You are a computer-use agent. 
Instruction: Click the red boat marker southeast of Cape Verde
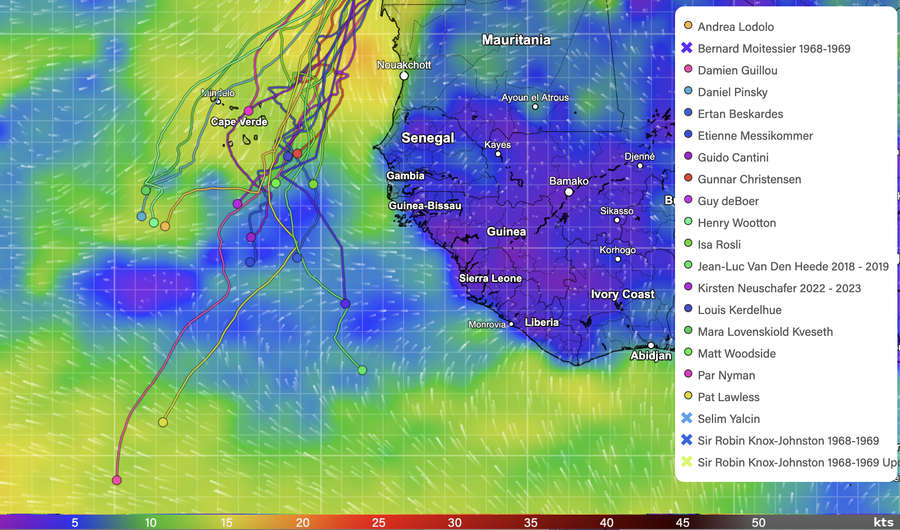click(x=297, y=153)
